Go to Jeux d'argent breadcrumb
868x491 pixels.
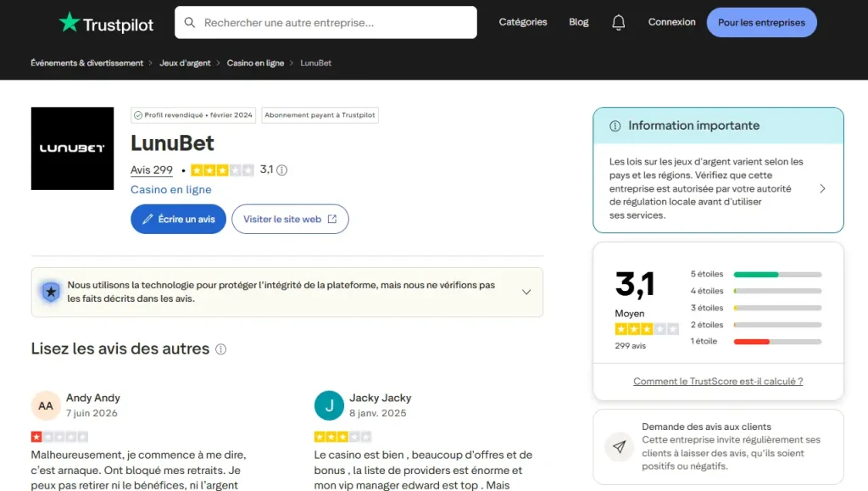[x=185, y=63]
